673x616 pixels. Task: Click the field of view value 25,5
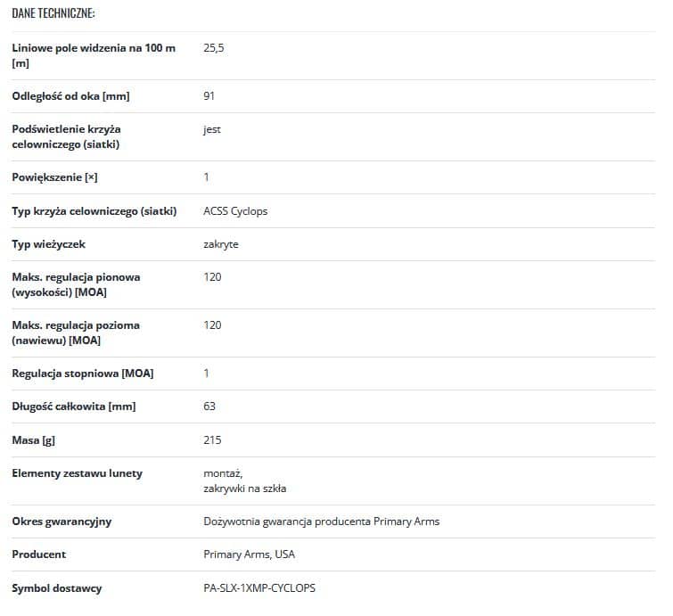coord(214,48)
